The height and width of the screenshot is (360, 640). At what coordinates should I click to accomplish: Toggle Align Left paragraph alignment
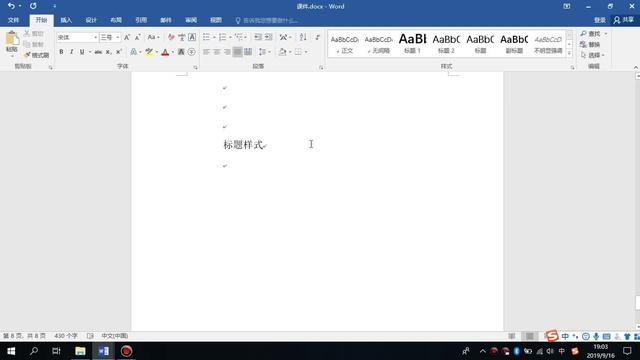pos(207,52)
